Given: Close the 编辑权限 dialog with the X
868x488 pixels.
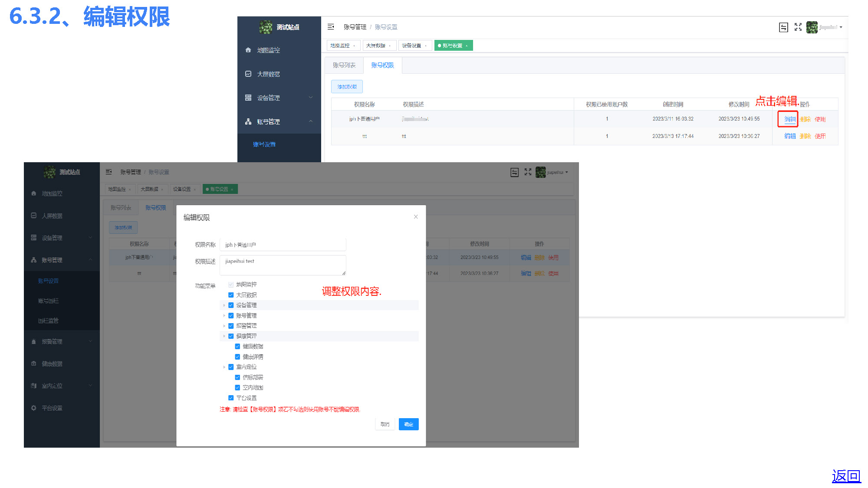Looking at the screenshot, I should coord(416,217).
